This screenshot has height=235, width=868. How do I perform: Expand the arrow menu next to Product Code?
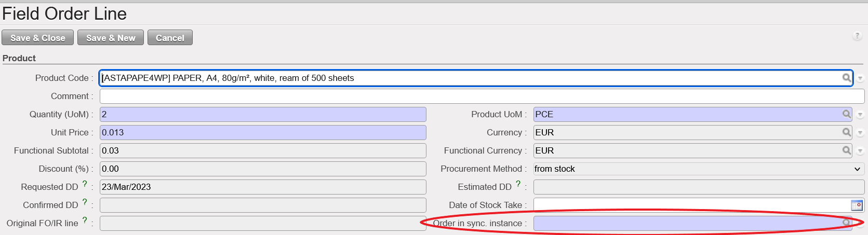pyautogui.click(x=860, y=78)
